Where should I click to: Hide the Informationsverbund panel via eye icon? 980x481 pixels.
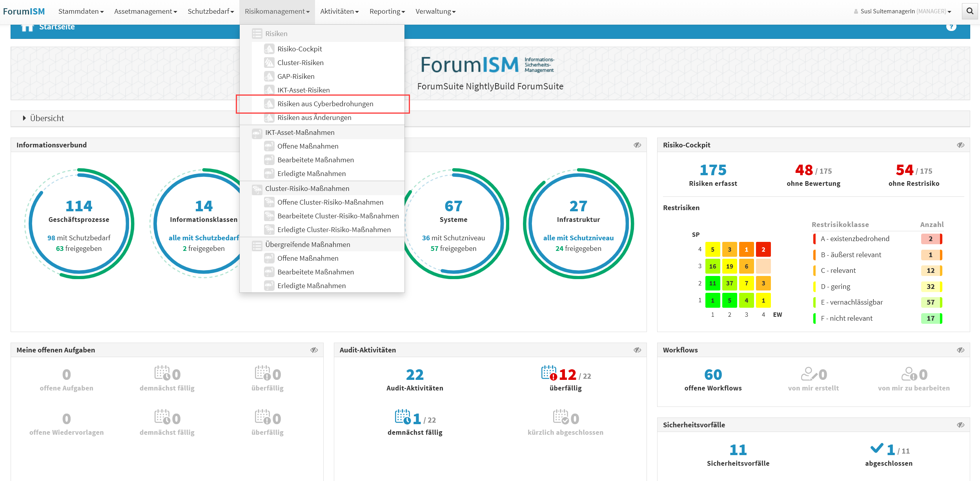637,145
